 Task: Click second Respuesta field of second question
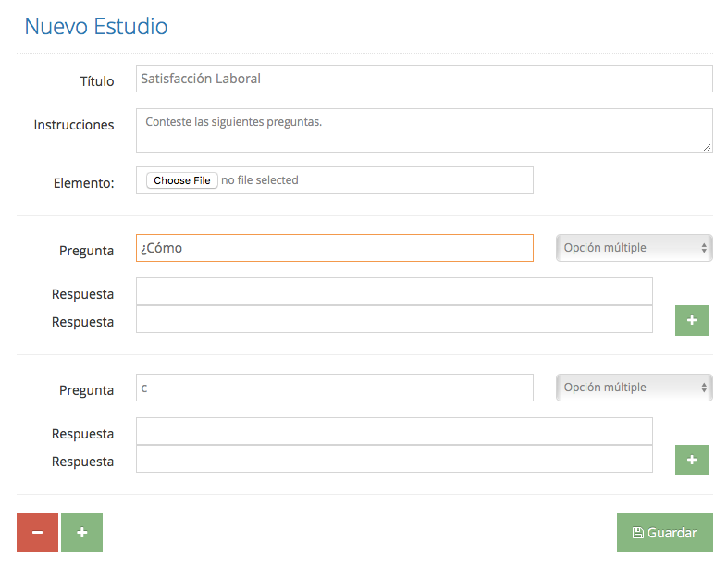(394, 459)
